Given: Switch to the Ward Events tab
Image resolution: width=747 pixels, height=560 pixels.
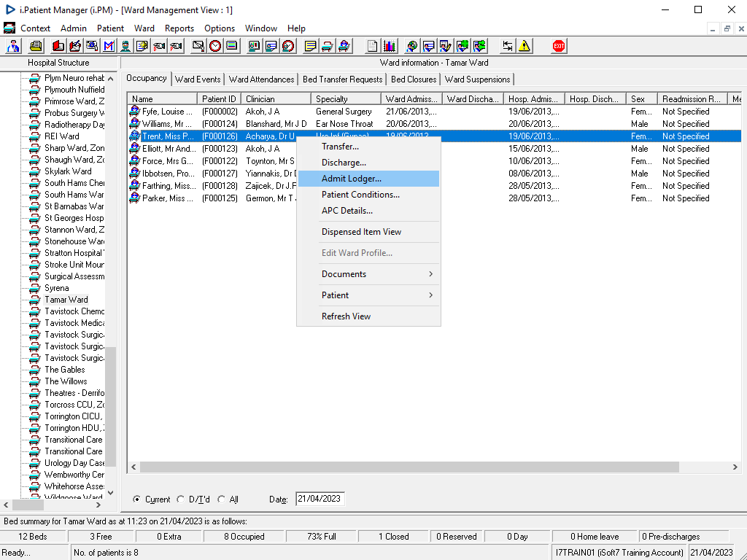Looking at the screenshot, I should 198,79.
